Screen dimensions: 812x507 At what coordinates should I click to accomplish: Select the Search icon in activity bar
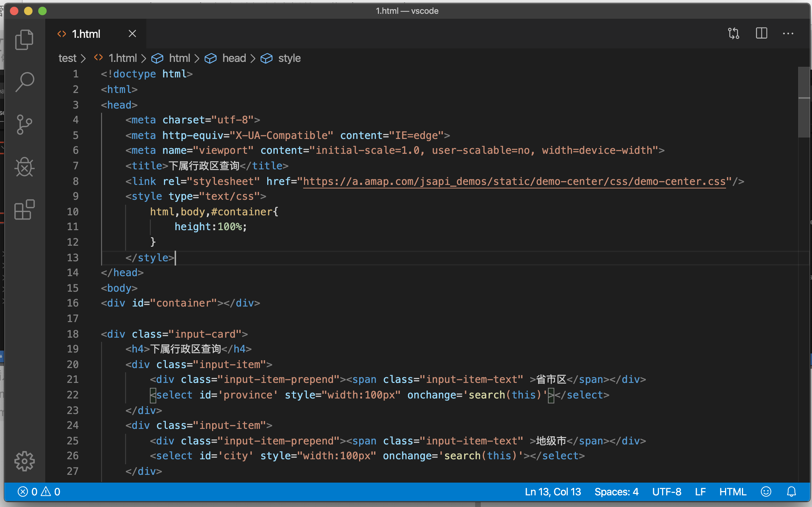coord(24,81)
